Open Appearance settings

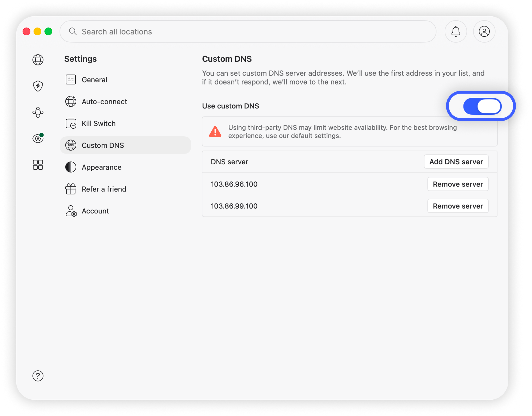coord(125,167)
